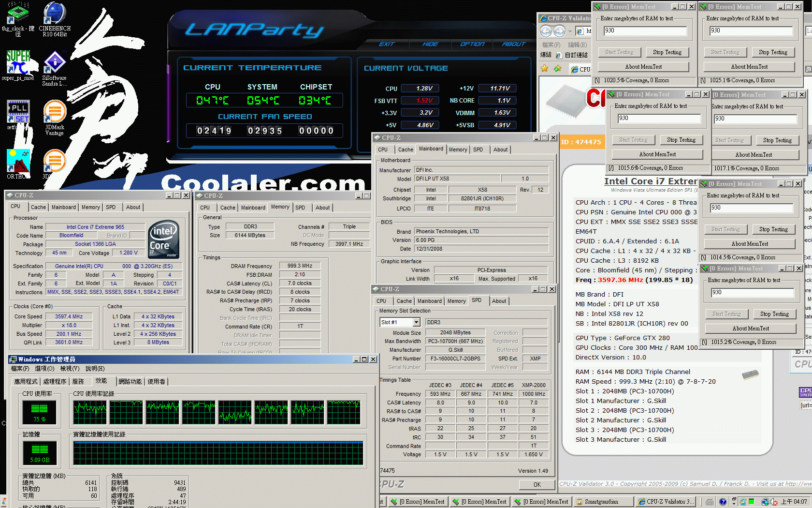The width and height of the screenshot is (812, 508).
Task: Open the muted volume tray icon
Action: pos(774,502)
